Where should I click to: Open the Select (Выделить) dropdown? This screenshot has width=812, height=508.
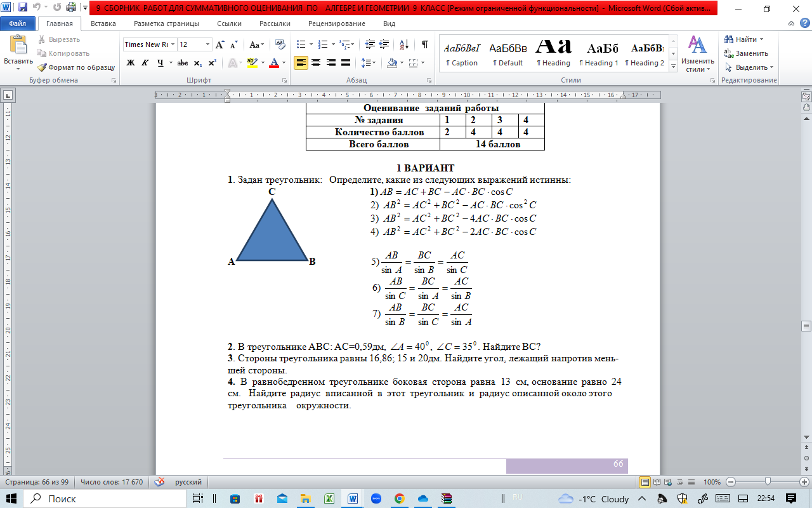coord(749,67)
